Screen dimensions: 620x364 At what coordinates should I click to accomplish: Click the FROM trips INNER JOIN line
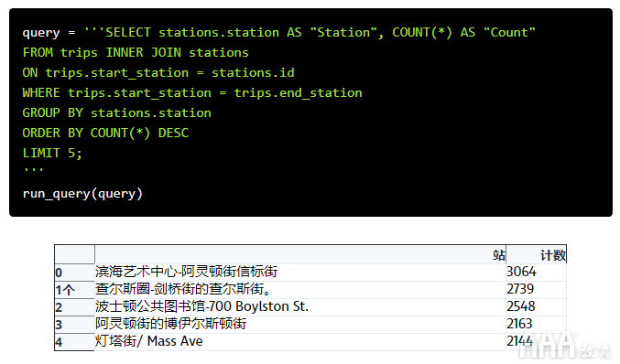[136, 52]
